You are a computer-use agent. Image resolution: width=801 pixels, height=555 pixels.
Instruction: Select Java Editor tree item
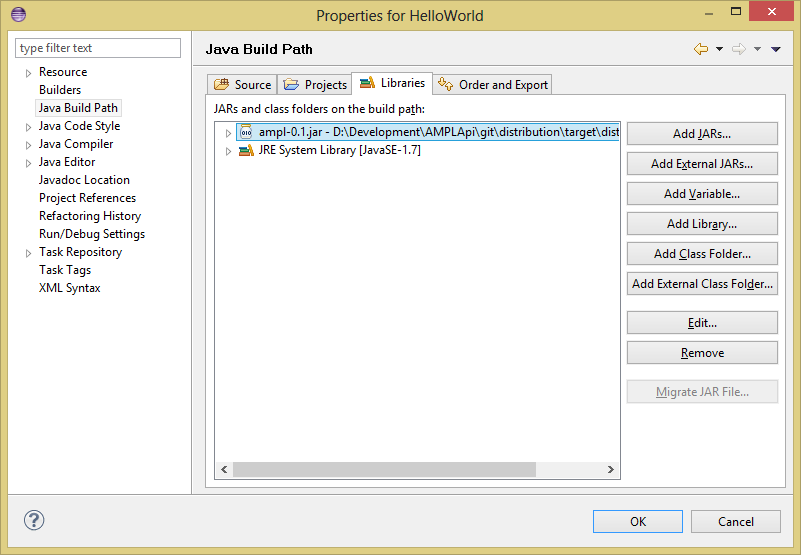(67, 162)
